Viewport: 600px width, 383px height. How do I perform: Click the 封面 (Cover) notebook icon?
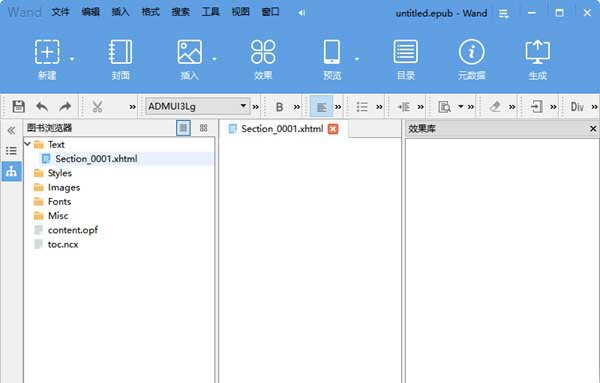point(121,52)
